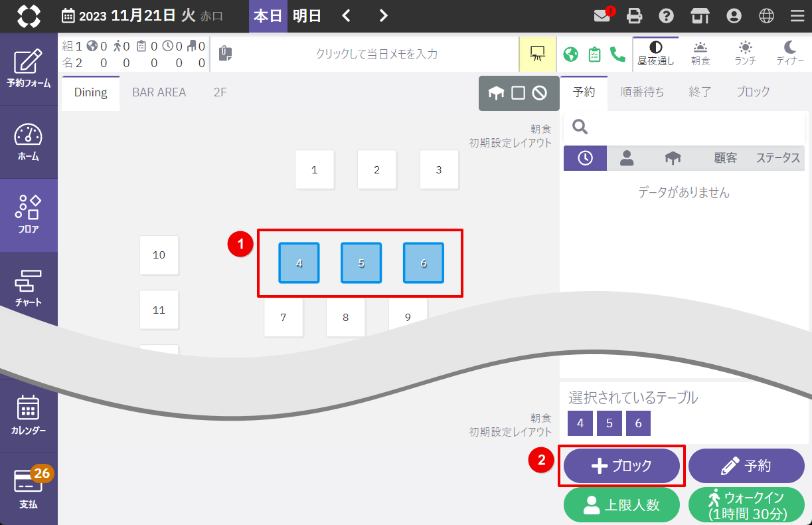Open the hamburger menu in top bar

click(x=797, y=16)
